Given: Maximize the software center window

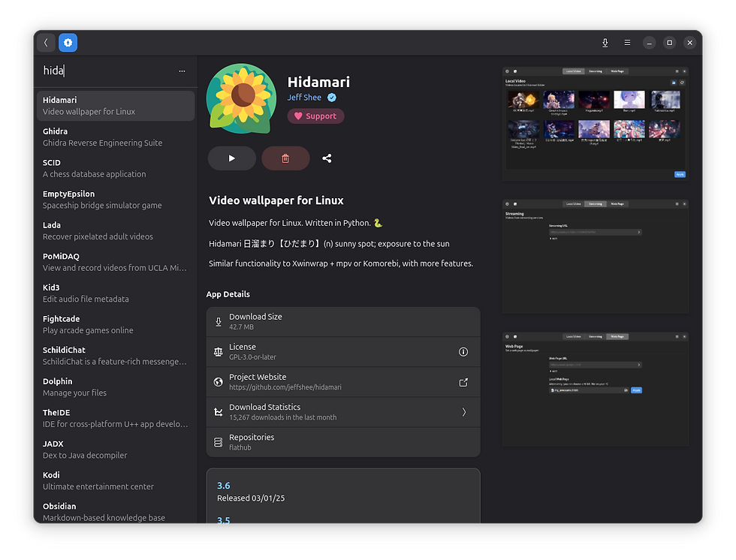Looking at the screenshot, I should pyautogui.click(x=670, y=43).
